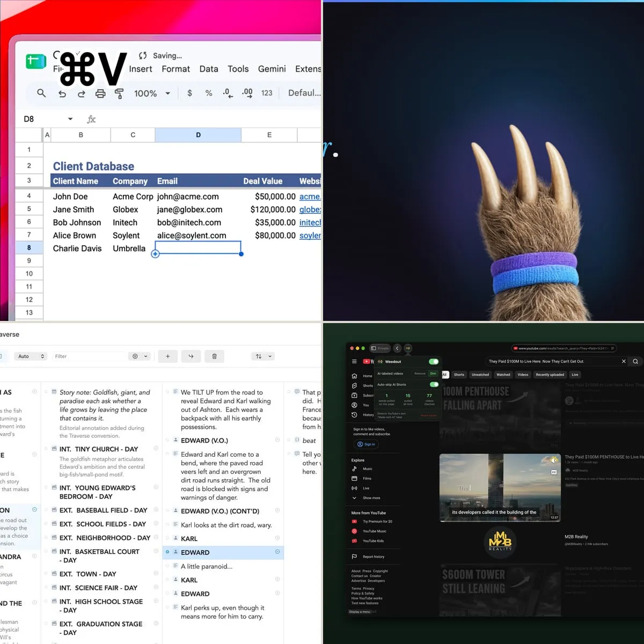Screen dimensions: 644x644
Task: Open Music in YouTube Explore section
Action: pyautogui.click(x=362, y=469)
